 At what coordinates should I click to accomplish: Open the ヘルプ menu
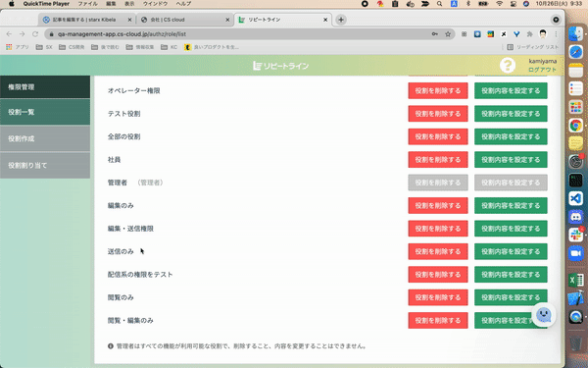pos(183,4)
